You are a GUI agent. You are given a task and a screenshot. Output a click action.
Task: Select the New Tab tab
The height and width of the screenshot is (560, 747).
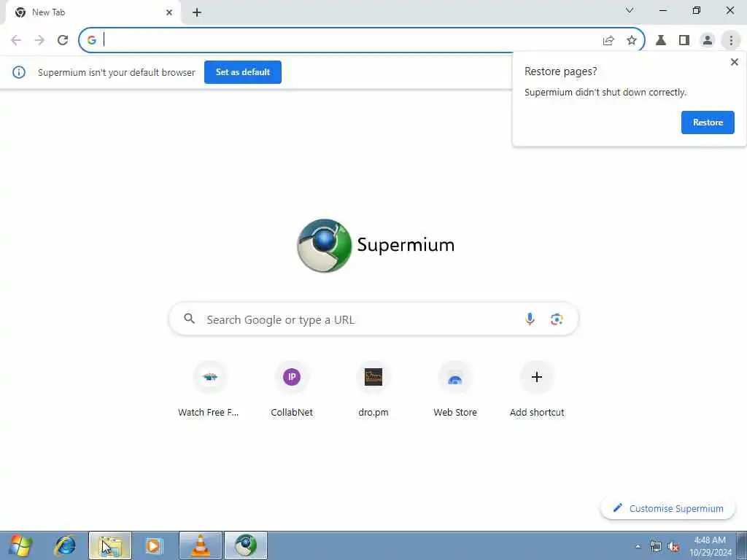(93, 12)
